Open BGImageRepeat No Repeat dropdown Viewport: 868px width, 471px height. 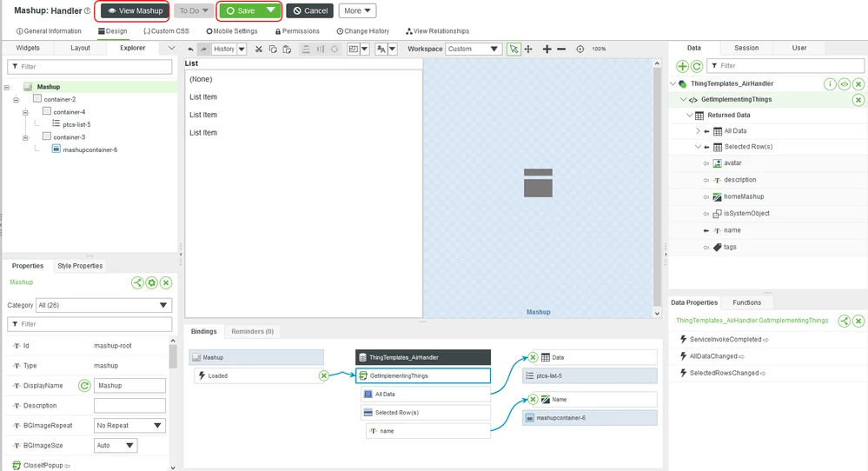click(129, 426)
